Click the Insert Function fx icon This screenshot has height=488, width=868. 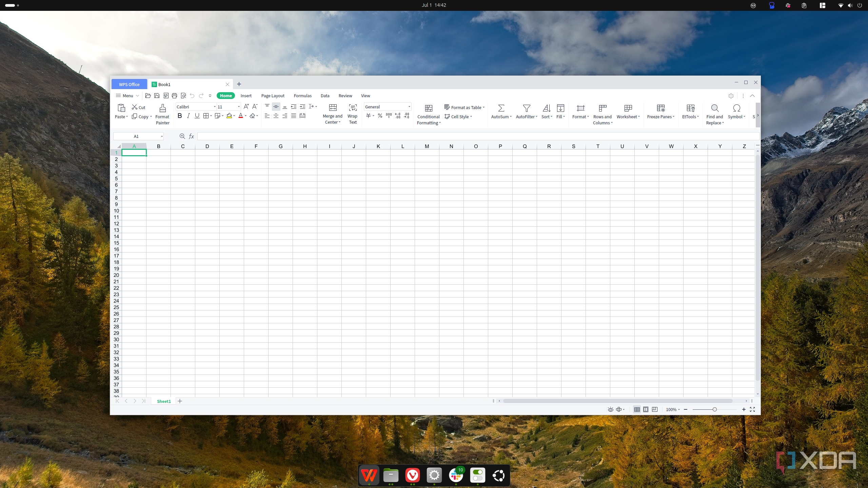(191, 136)
